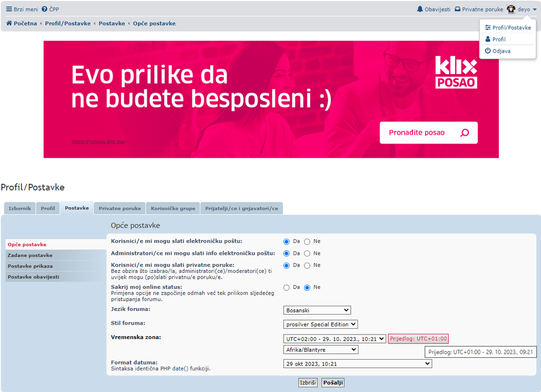Click the magnifier icon in Pronađite posao
Viewport: 541px width, 392px height.
pos(465,133)
